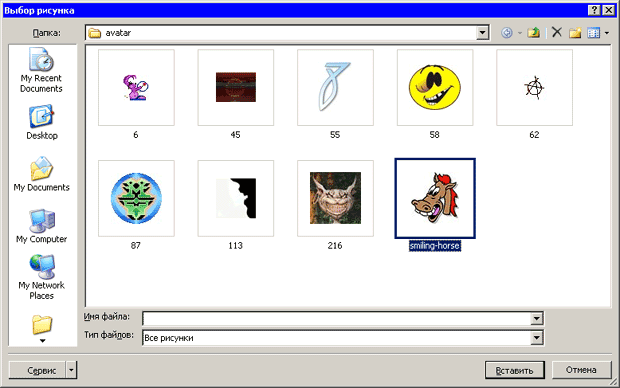Focus the Имя файла input field

tap(336, 318)
